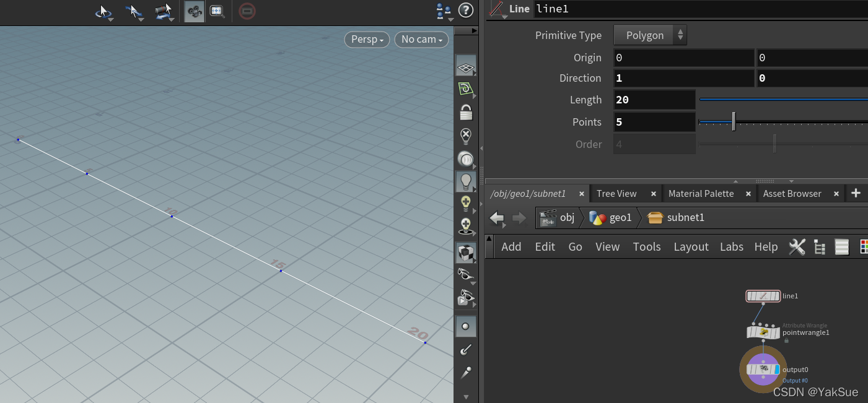Open the Help menu in network editor
The height and width of the screenshot is (403, 868).
coord(766,247)
